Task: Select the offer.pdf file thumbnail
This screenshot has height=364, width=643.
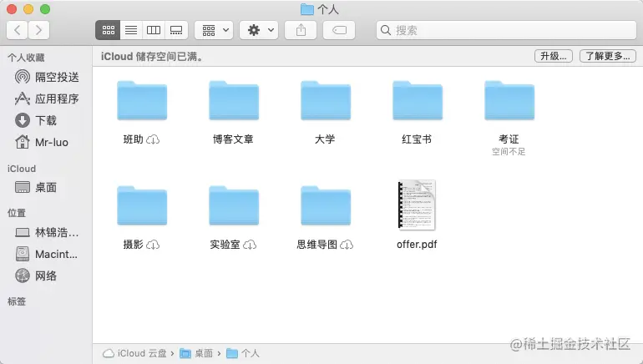Action: coord(417,205)
